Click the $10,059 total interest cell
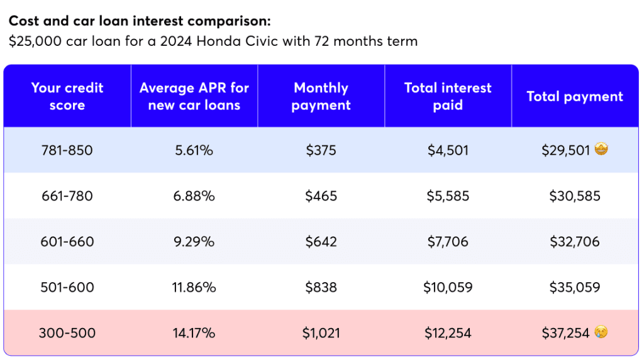The image size is (644, 362). (448, 287)
